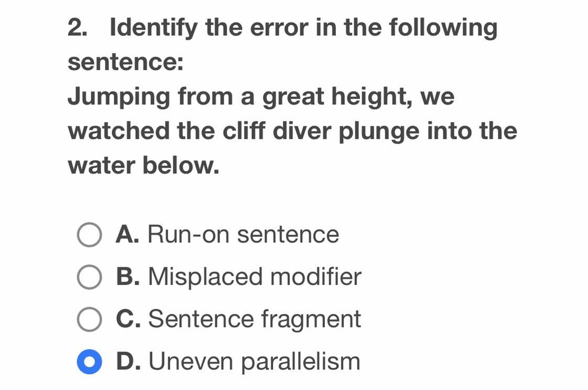This screenshot has height=390, width=588.
Task: Click the bold option letter "C."
Action: tap(128, 319)
